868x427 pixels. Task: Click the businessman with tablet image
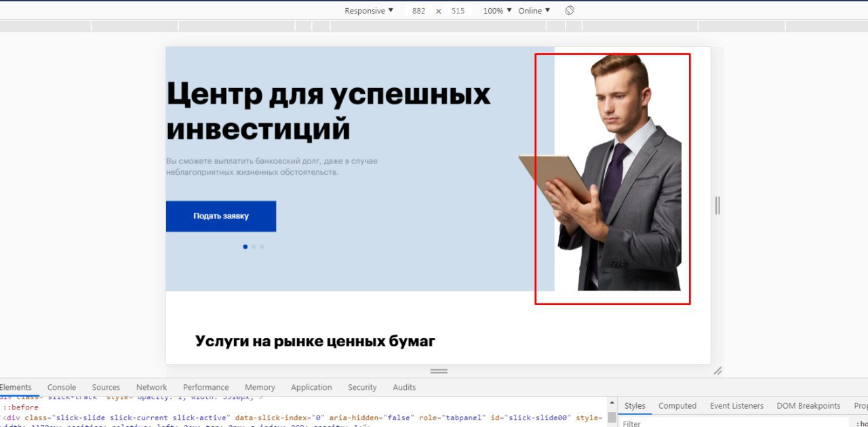pos(601,172)
